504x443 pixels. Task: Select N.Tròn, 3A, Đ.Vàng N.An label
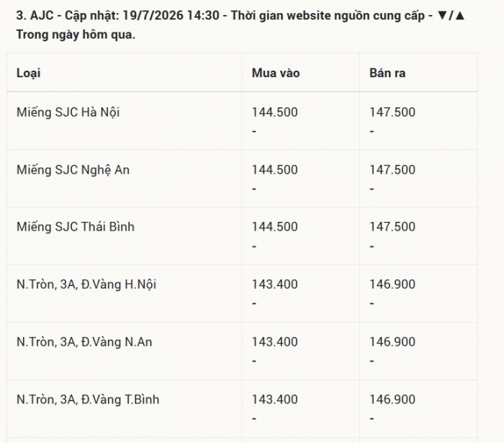[x=84, y=341]
